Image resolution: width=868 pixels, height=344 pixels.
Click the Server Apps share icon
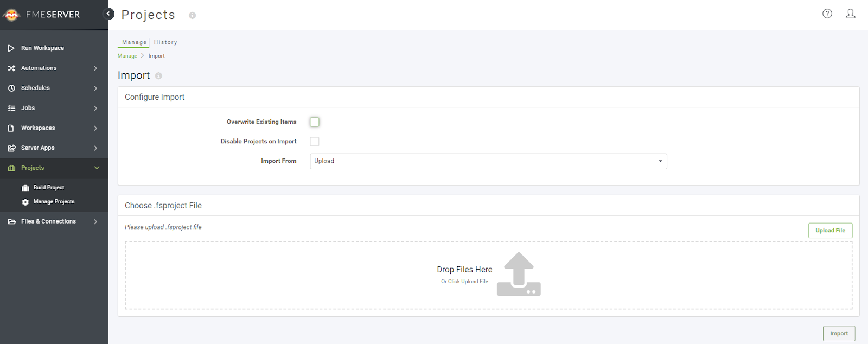11,148
